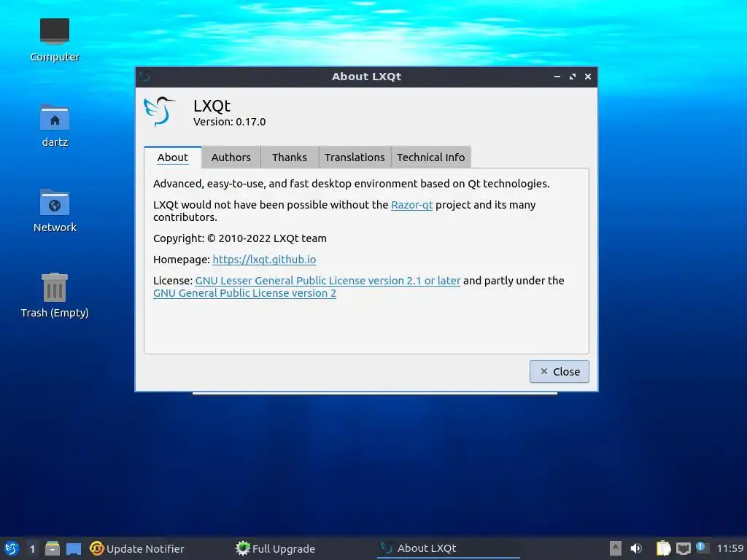Open GNU Lesser General Public License link

pos(328,281)
